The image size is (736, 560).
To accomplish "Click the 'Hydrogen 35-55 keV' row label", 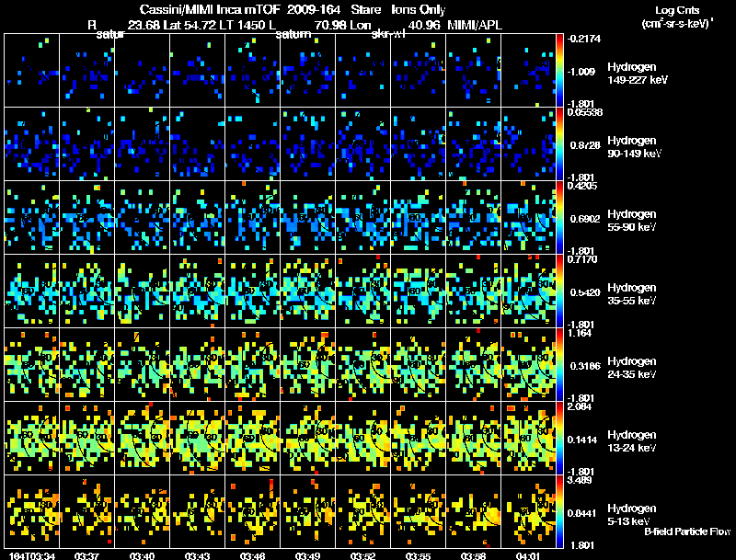I will (x=632, y=294).
